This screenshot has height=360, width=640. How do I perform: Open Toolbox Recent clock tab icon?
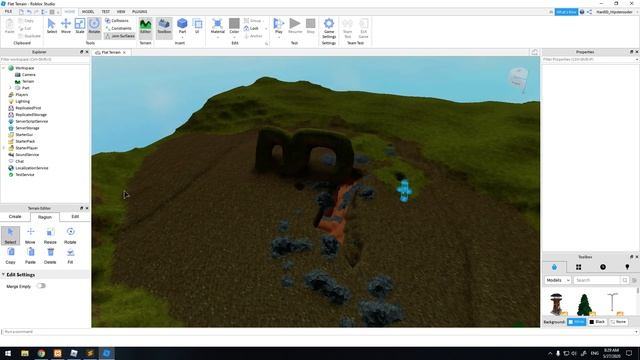[603, 267]
